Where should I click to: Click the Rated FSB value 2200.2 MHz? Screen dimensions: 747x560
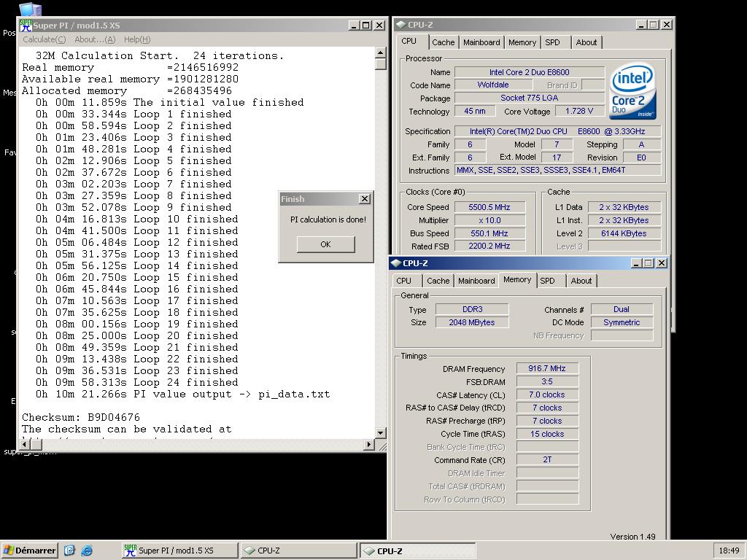tap(489, 246)
